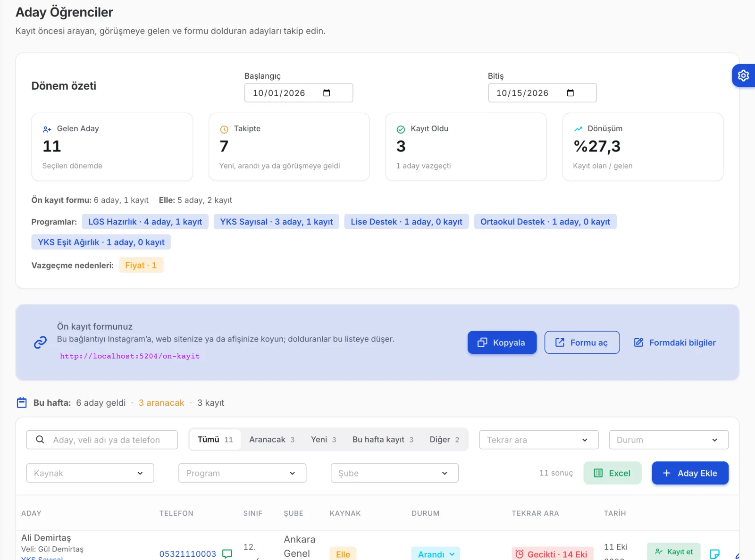Image resolution: width=755 pixels, height=560 pixels.
Task: Select the Aranacak tab
Action: [272, 440]
